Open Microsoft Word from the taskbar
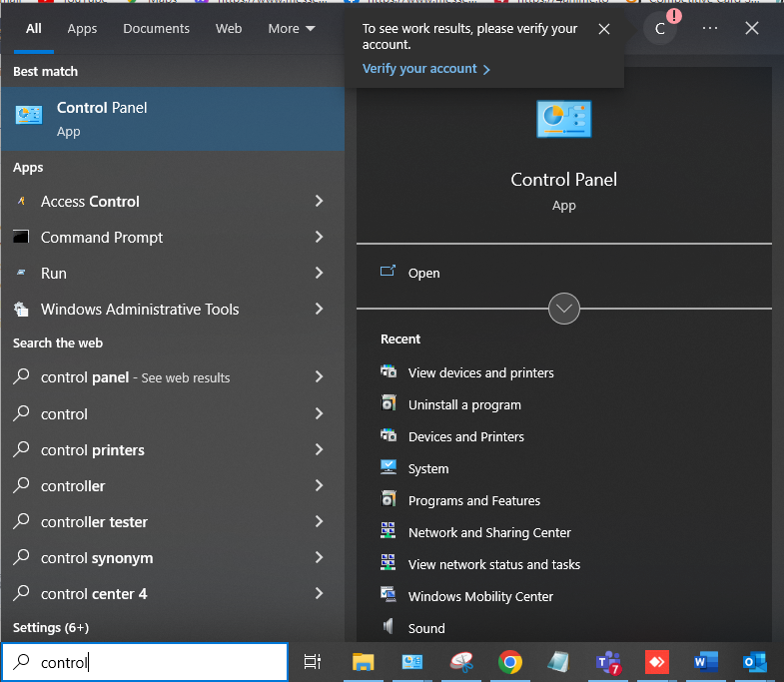This screenshot has height=682, width=784. click(x=706, y=662)
